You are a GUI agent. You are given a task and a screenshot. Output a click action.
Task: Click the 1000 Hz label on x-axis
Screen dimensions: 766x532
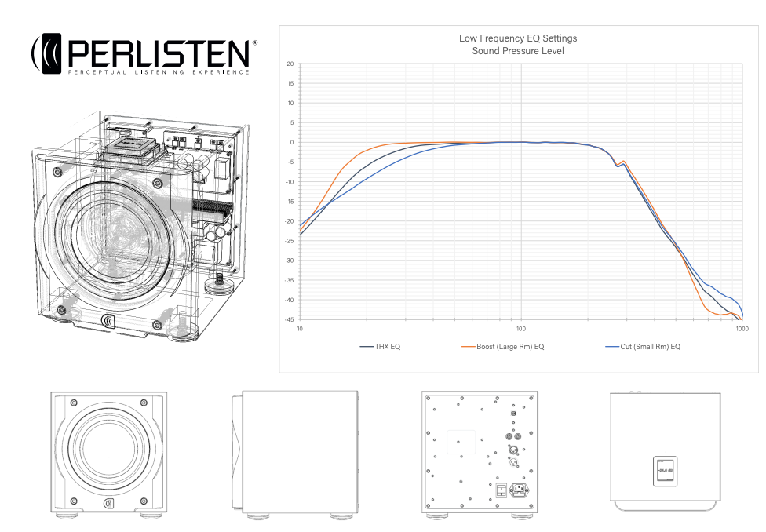tap(742, 328)
